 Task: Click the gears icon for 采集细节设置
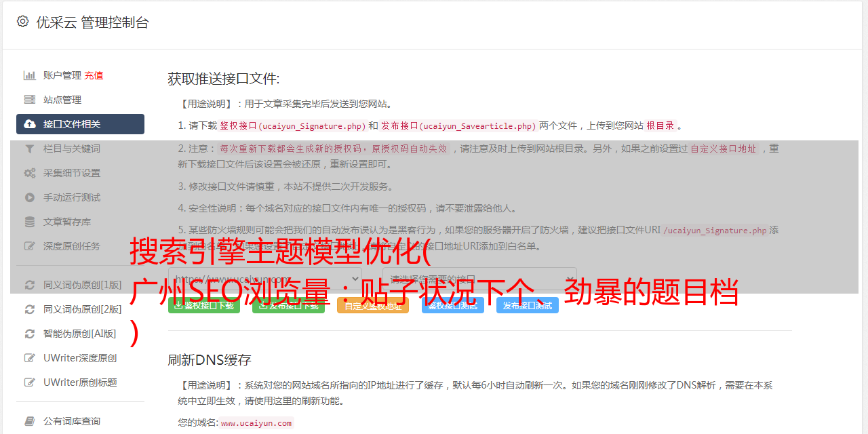[30, 173]
